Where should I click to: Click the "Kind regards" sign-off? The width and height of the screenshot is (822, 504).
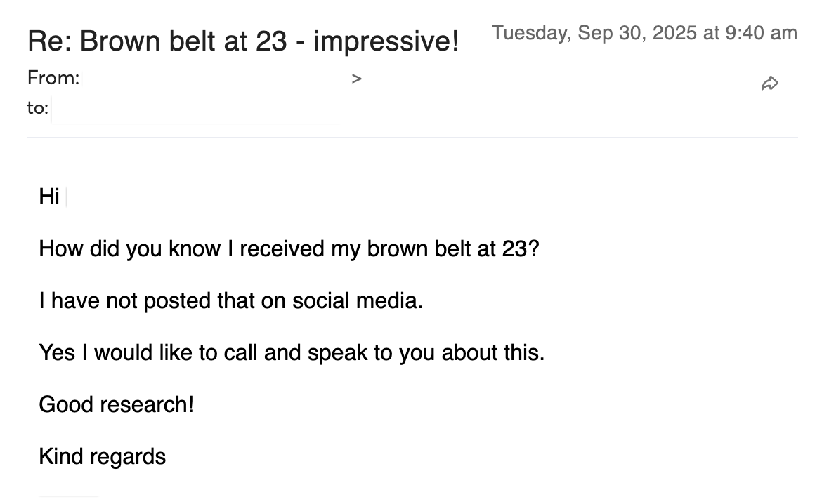[103, 456]
